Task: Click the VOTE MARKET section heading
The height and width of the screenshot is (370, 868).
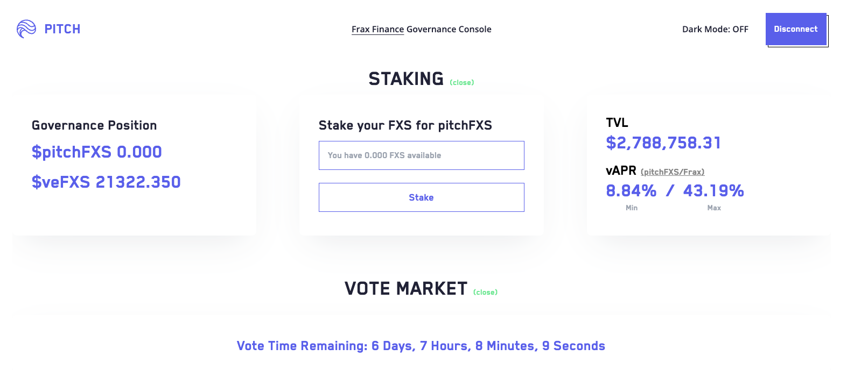Action: click(x=406, y=289)
